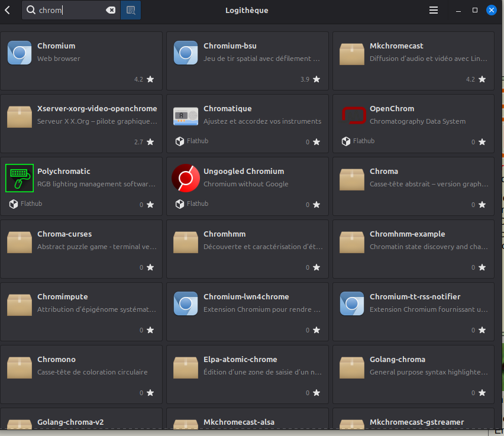Select the Chromium-lwn4chrome extension icon

click(186, 303)
